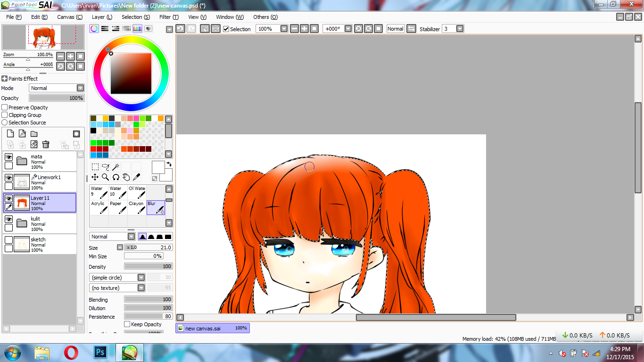Hide the kulit folder layer
This screenshot has height=362, width=644.
coord(8,219)
